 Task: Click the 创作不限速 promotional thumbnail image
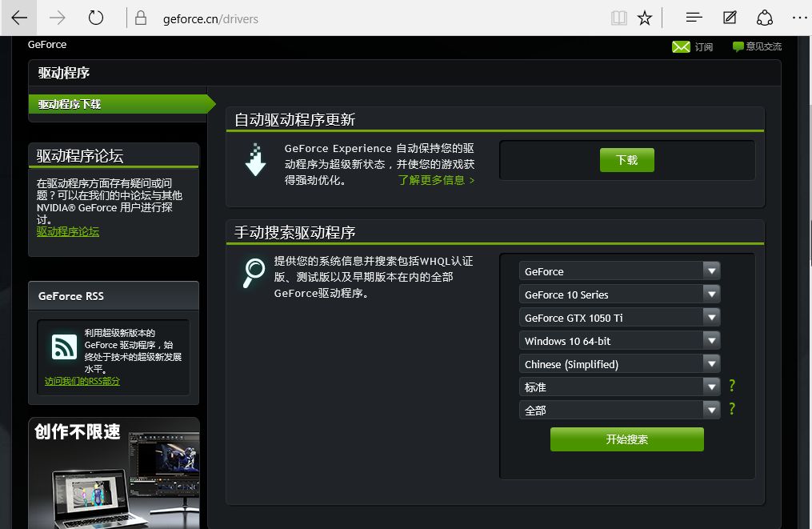[114, 472]
